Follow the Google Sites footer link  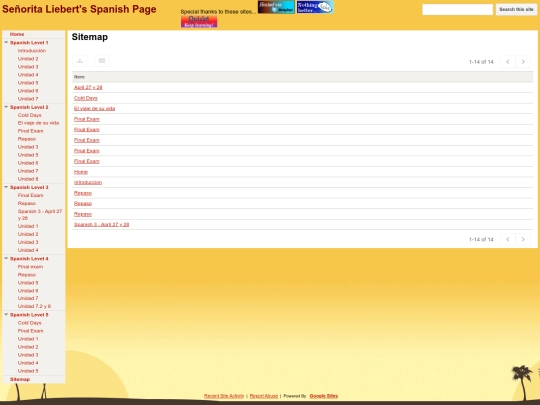[324, 396]
